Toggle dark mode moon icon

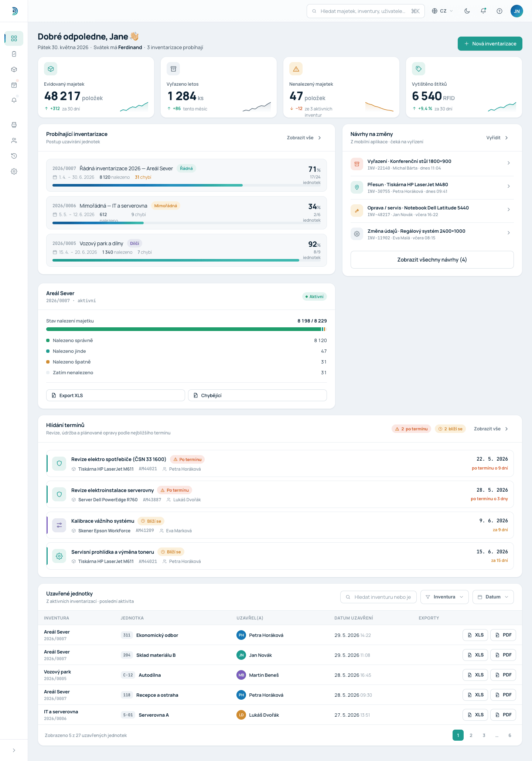pyautogui.click(x=467, y=11)
